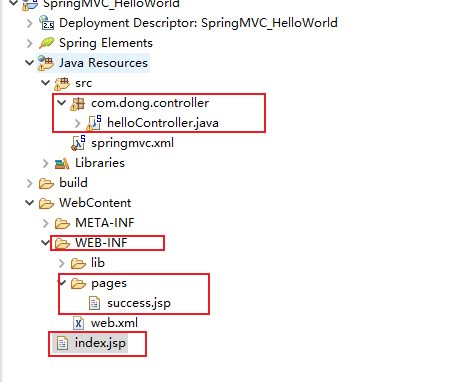470x382 pixels.
Task: Collapse the com.dong.controller package
Action: (x=62, y=102)
